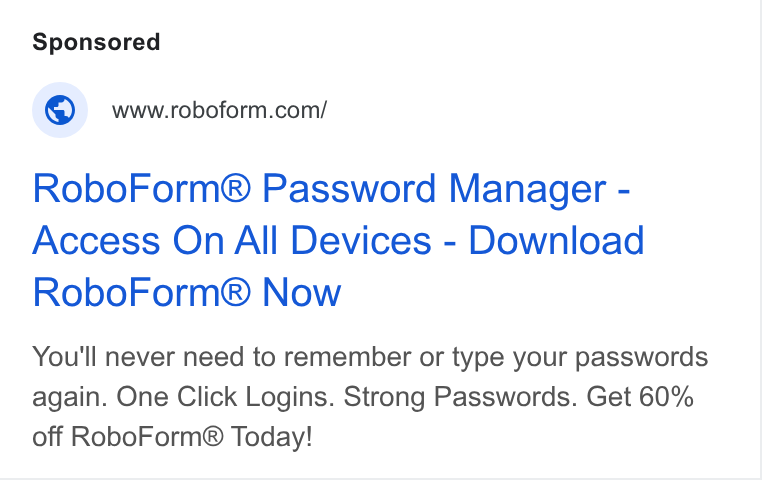Click the words Password Manager in the headline
The height and width of the screenshot is (480, 762).
[434, 189]
